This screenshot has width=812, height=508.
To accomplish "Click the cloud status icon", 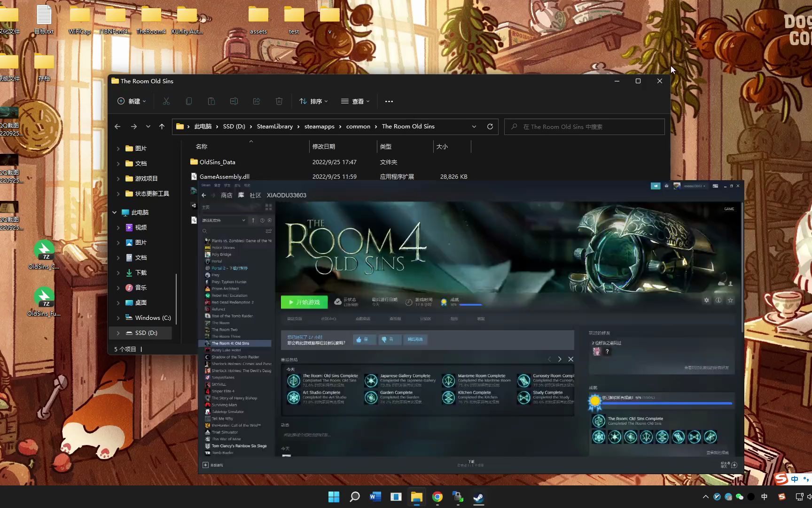I will pyautogui.click(x=337, y=302).
